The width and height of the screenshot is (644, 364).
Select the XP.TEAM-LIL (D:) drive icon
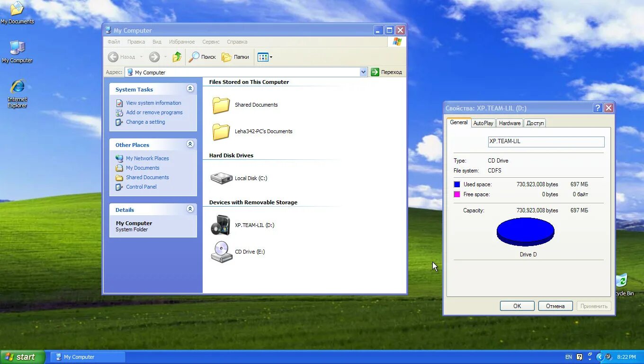click(x=221, y=225)
